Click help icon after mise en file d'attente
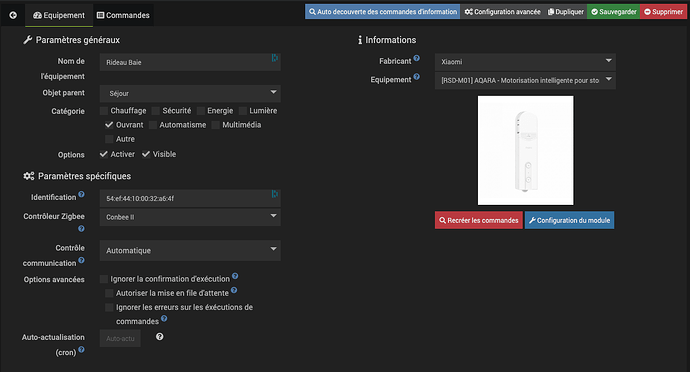This screenshot has height=372, width=690. pos(234,290)
